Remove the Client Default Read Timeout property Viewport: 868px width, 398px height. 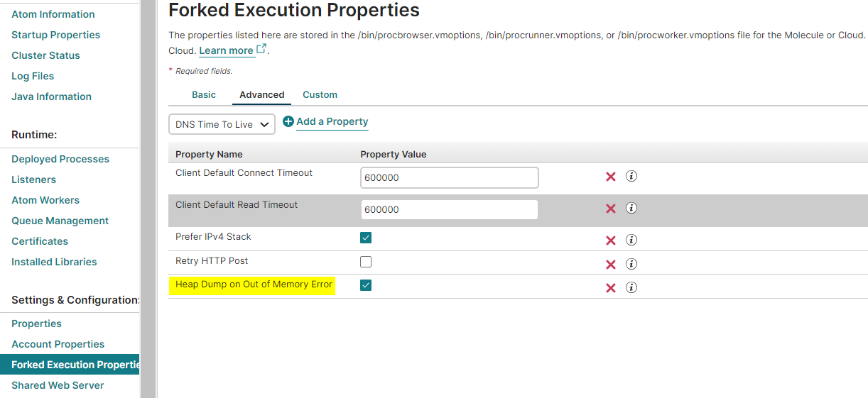pos(610,209)
